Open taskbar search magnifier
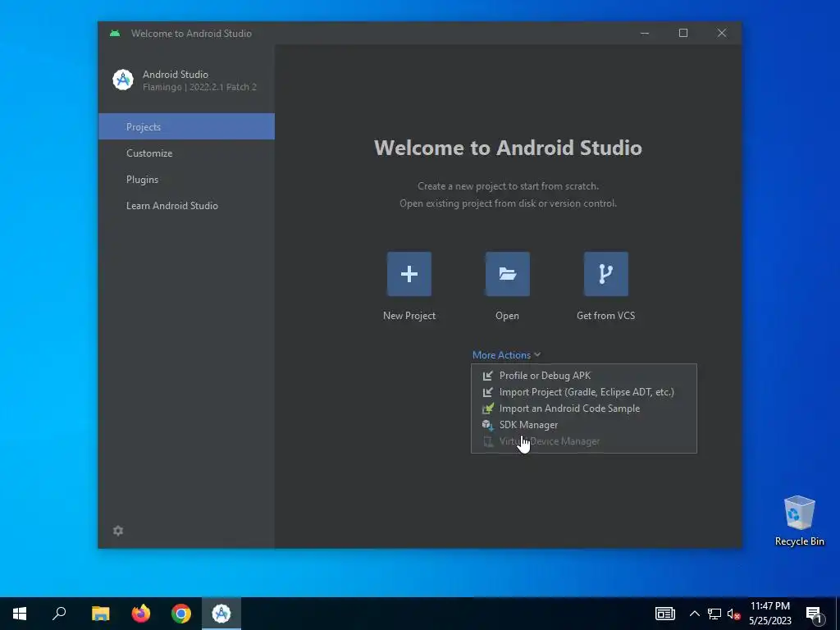The image size is (840, 630). point(59,614)
